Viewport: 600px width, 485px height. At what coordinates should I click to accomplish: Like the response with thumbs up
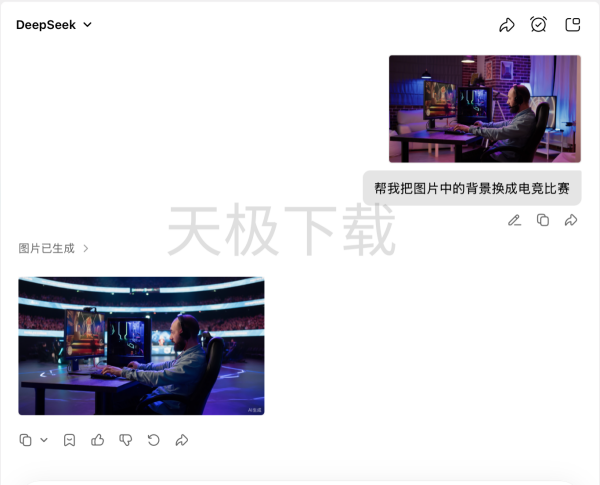point(97,440)
